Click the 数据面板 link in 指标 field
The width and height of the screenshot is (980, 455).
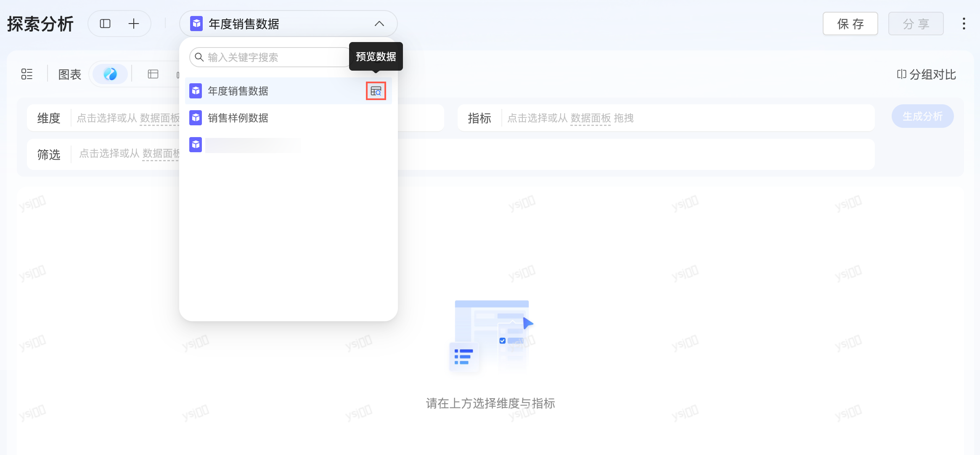point(591,118)
